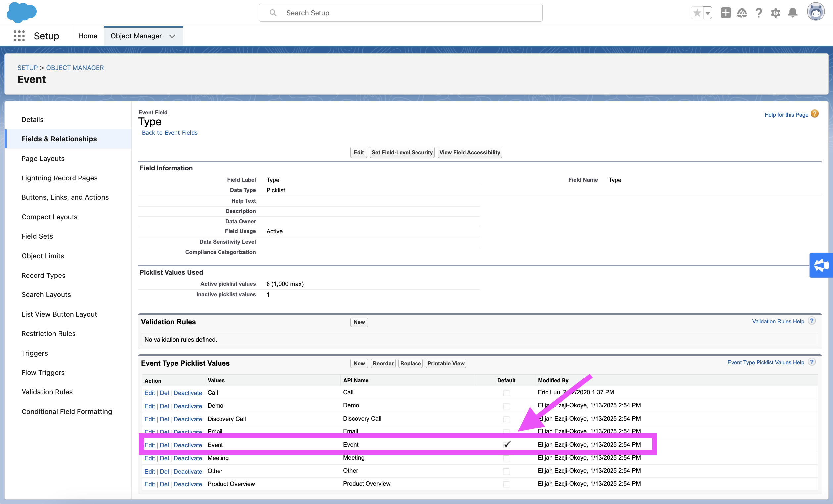
Task: Click the Event Type Picklist Values Help icon
Action: (x=812, y=362)
